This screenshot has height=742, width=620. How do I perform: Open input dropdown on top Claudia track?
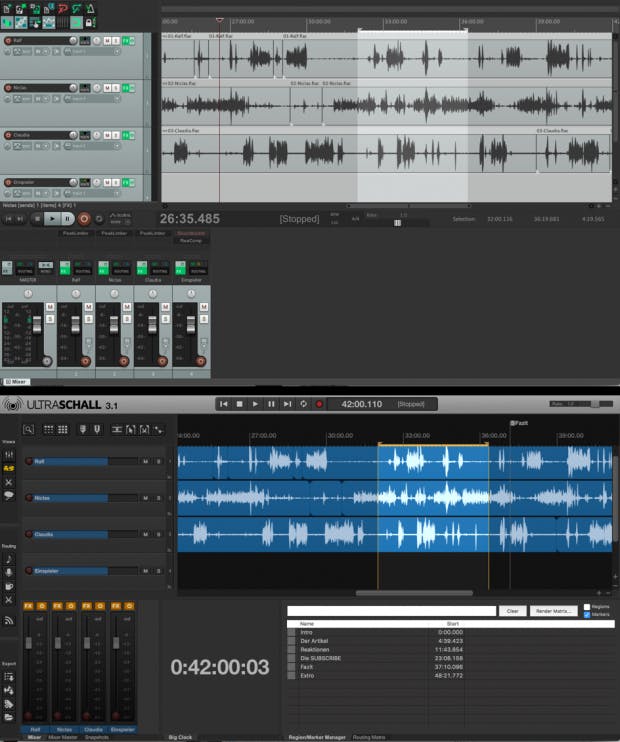click(117, 146)
